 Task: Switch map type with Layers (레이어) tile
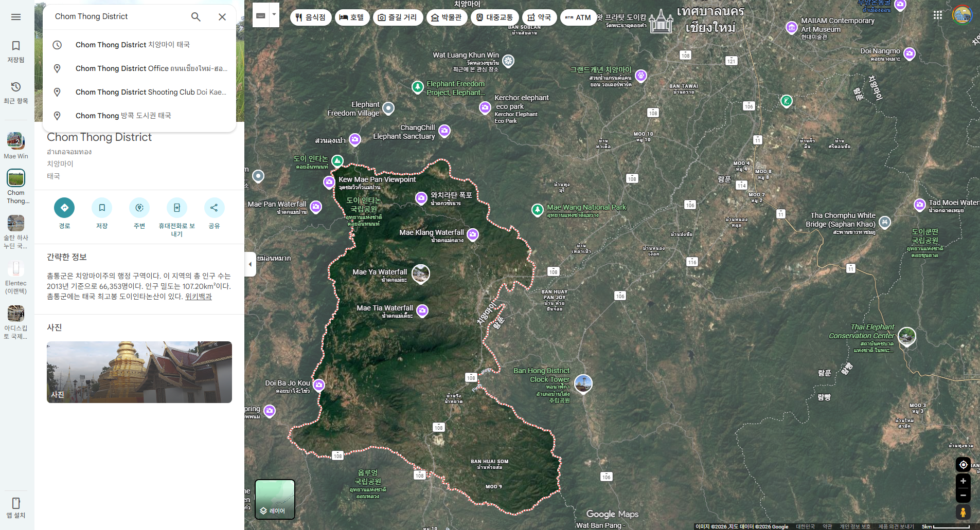point(275,499)
